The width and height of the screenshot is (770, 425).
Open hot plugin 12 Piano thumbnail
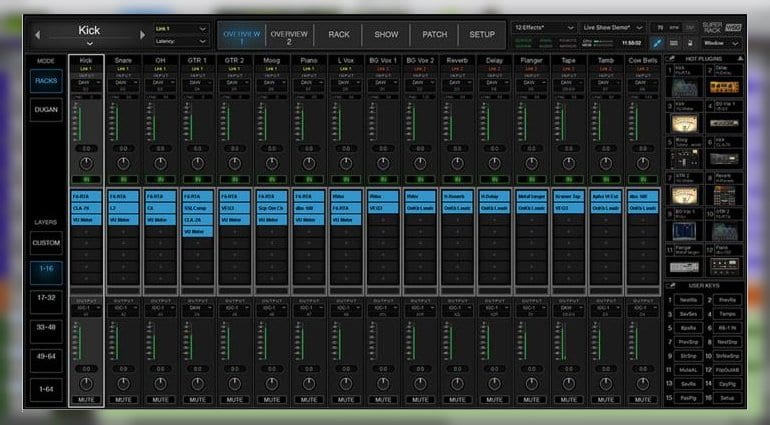point(724,267)
